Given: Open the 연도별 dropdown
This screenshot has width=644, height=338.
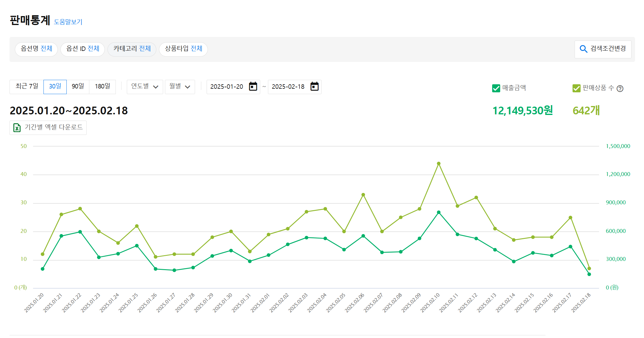Looking at the screenshot, I should click(145, 87).
